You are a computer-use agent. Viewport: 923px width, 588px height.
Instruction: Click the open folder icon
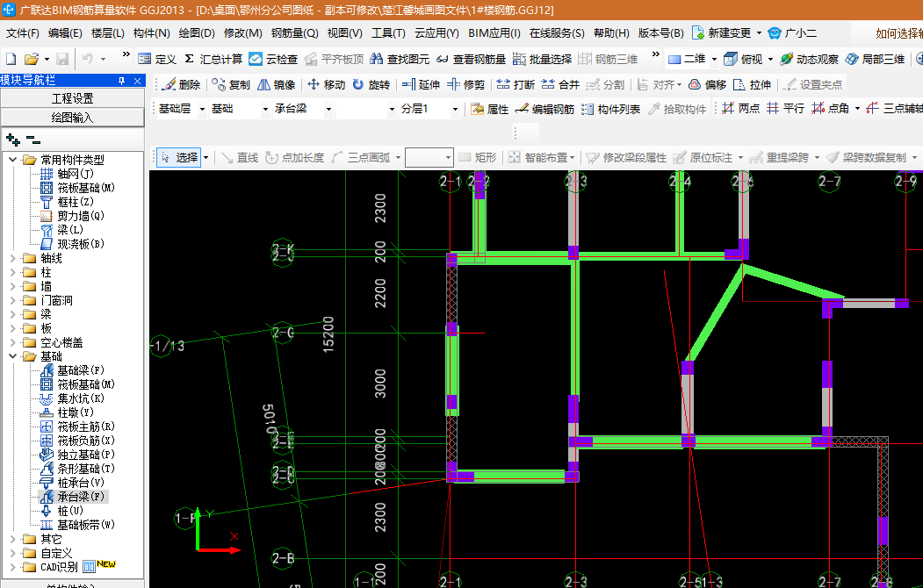[32, 59]
